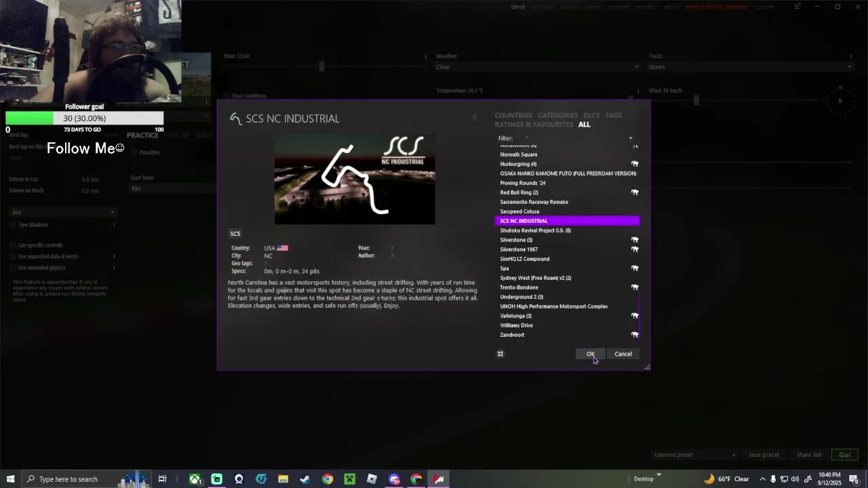
Task: Click the Go! button in background window
Action: pyautogui.click(x=844, y=455)
